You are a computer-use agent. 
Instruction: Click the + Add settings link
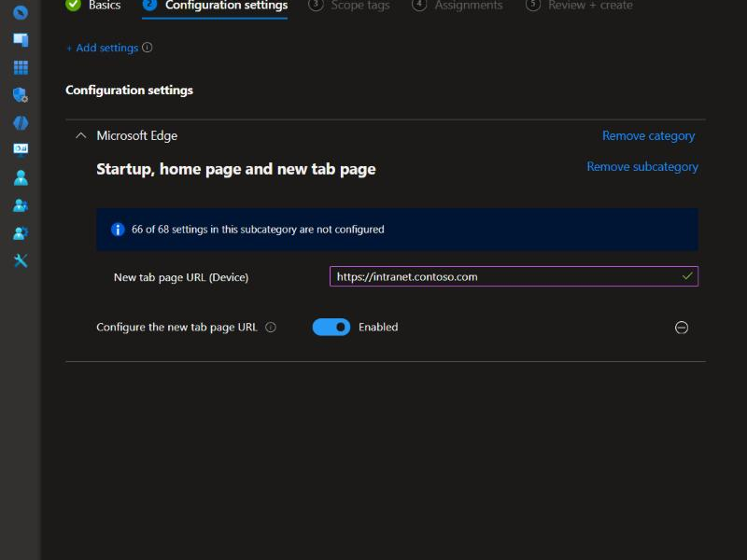click(103, 48)
